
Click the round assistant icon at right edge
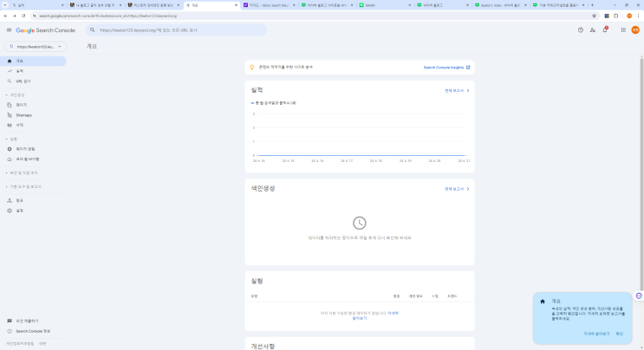639,295
